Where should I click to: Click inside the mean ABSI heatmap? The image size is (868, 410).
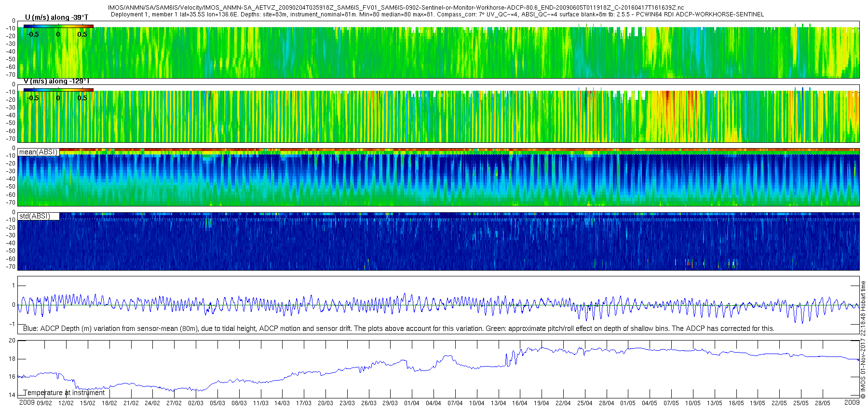tap(438, 178)
